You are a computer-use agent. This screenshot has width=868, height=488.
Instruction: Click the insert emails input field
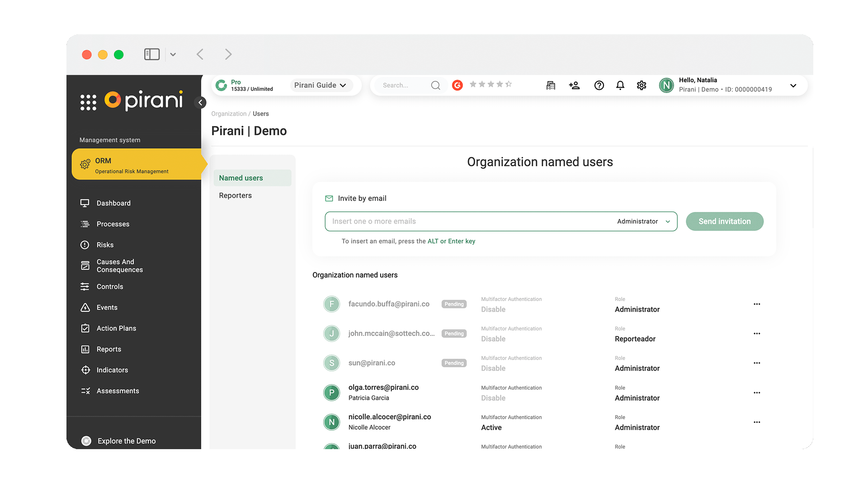[x=468, y=221]
